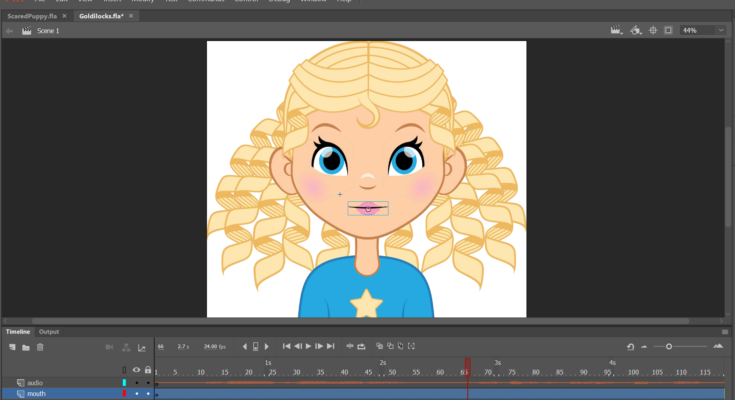Click Scene 1 clapper icon
Screen dimensions: 735x400
click(27, 31)
